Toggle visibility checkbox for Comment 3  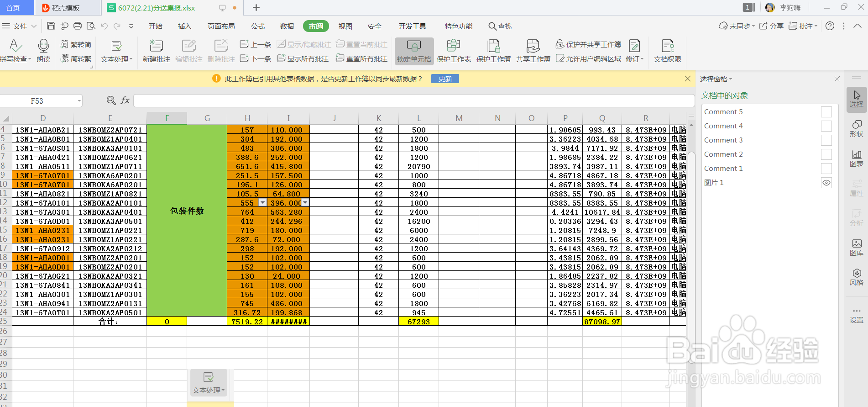click(x=826, y=140)
